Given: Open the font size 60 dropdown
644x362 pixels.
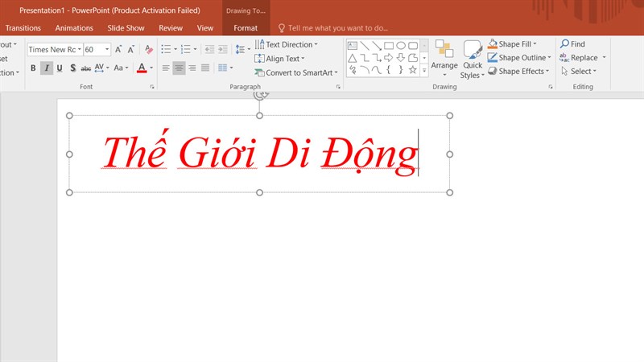Looking at the screenshot, I should 107,50.
